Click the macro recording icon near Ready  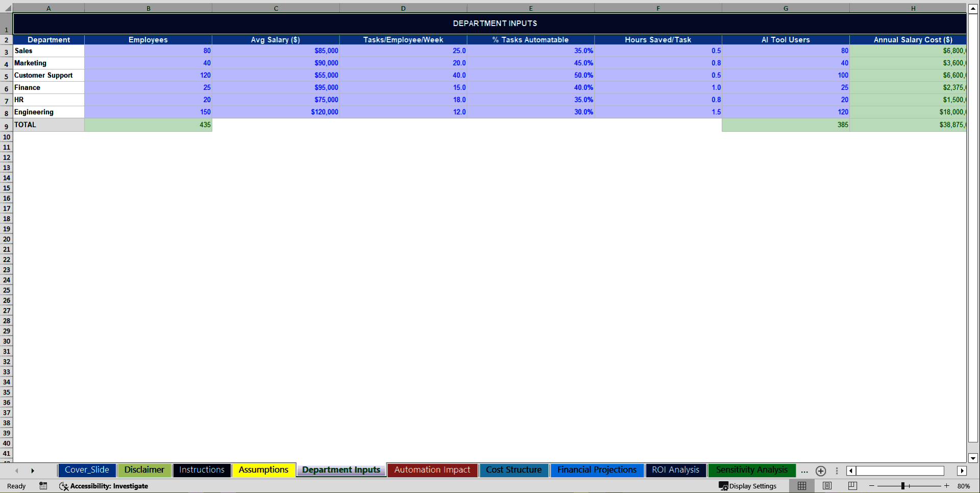point(43,486)
